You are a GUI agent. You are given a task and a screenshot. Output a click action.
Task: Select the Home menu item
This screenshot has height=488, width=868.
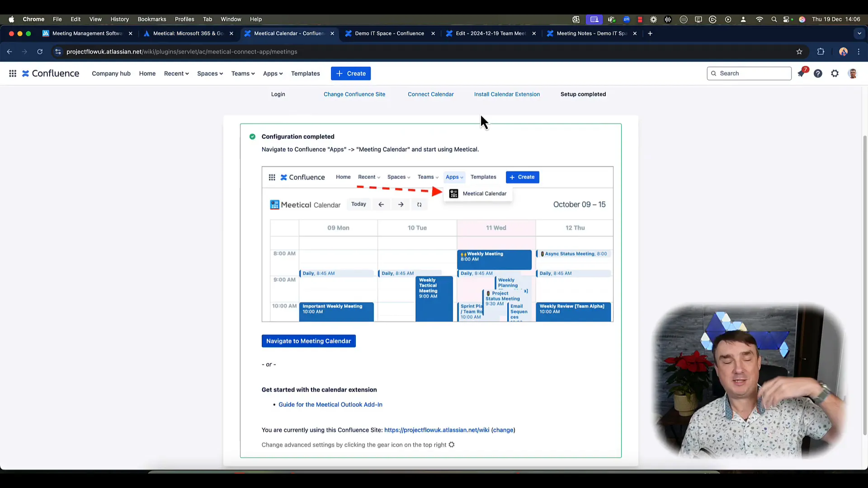coord(146,73)
